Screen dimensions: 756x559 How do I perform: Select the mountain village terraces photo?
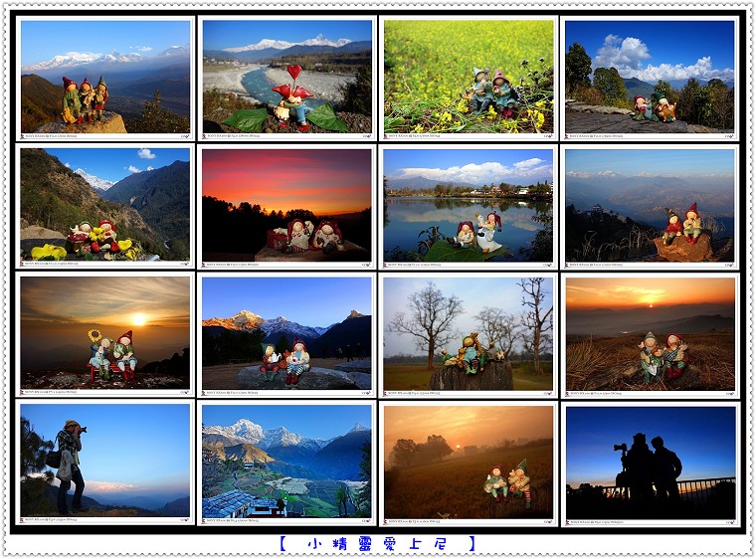[286, 463]
